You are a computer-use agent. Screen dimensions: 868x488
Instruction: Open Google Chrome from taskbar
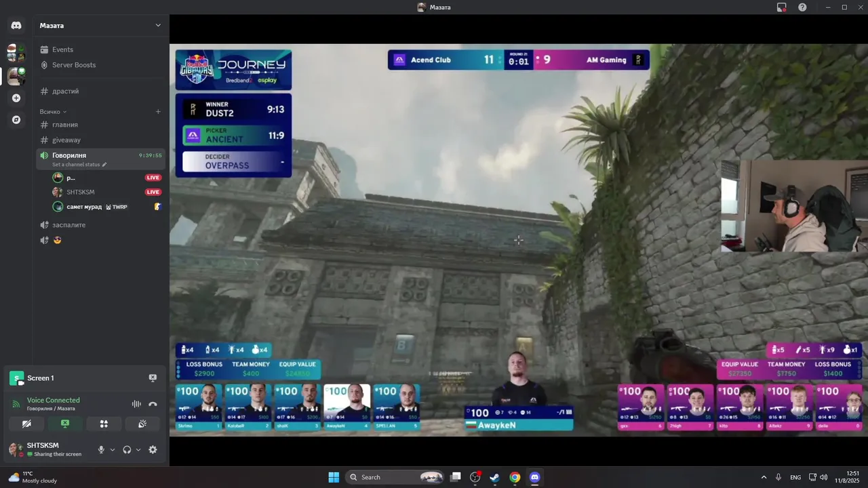point(515,477)
